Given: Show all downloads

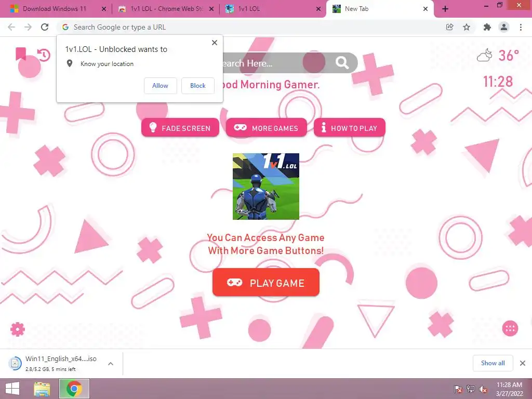Looking at the screenshot, I should (x=493, y=363).
